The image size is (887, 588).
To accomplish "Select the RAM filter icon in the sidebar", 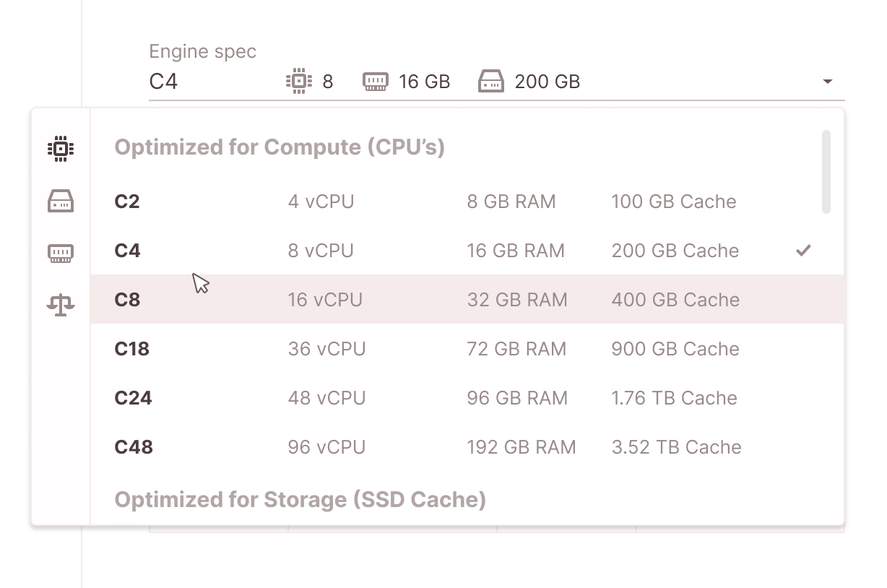I will click(x=61, y=253).
